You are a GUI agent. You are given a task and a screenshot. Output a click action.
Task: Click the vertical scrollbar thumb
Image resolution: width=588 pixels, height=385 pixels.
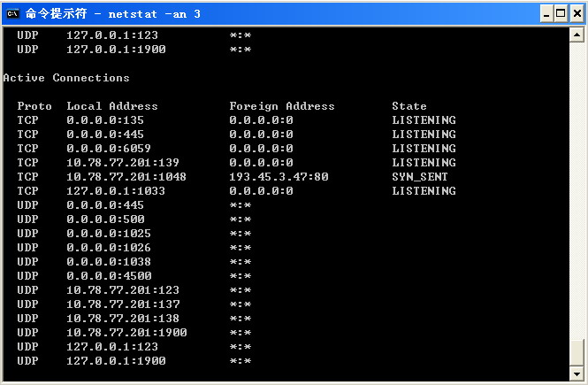pos(577,351)
